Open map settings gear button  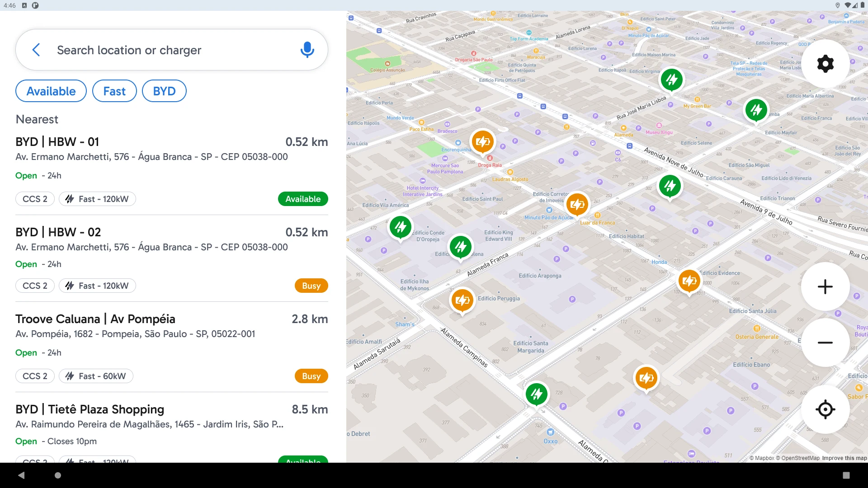point(826,64)
